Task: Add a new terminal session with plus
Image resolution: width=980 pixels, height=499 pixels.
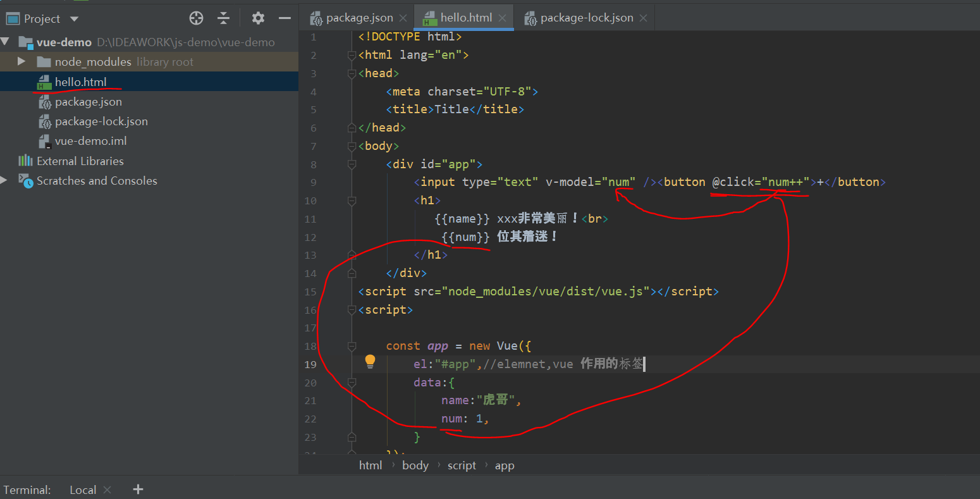Action: (x=138, y=489)
